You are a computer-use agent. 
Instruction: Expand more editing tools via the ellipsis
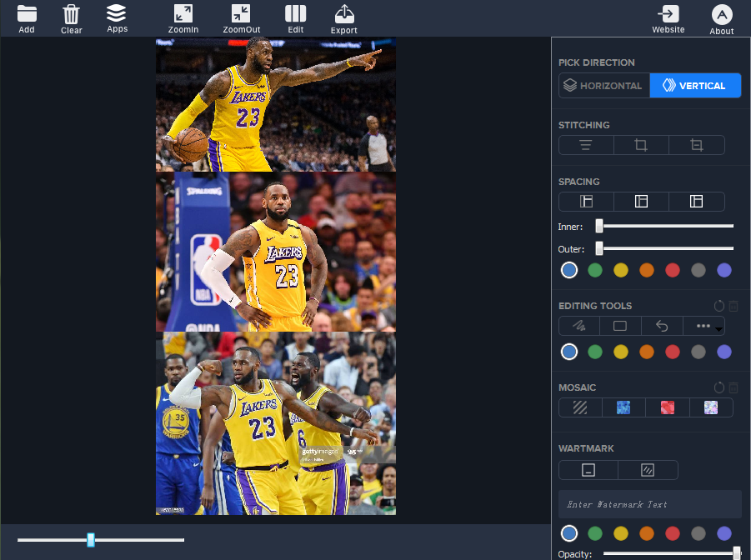703,326
